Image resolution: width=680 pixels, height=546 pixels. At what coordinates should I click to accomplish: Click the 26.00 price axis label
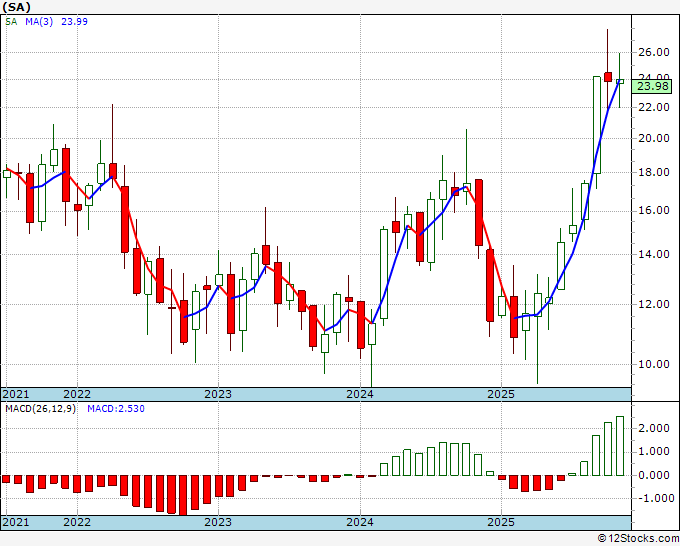[654, 52]
